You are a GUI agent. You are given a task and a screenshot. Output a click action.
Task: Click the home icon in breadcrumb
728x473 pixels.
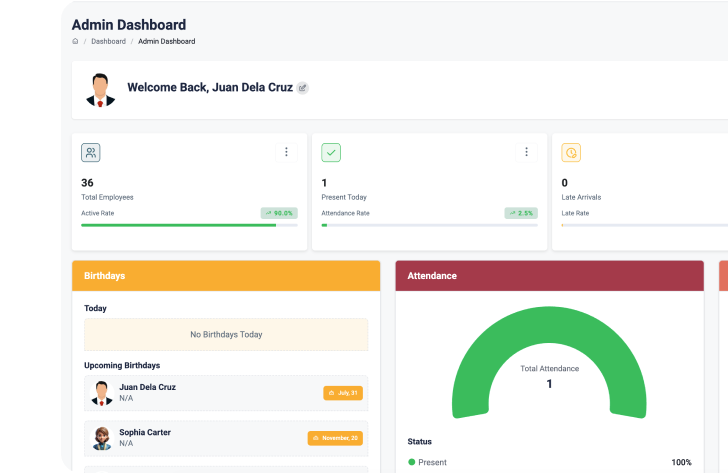click(75, 41)
